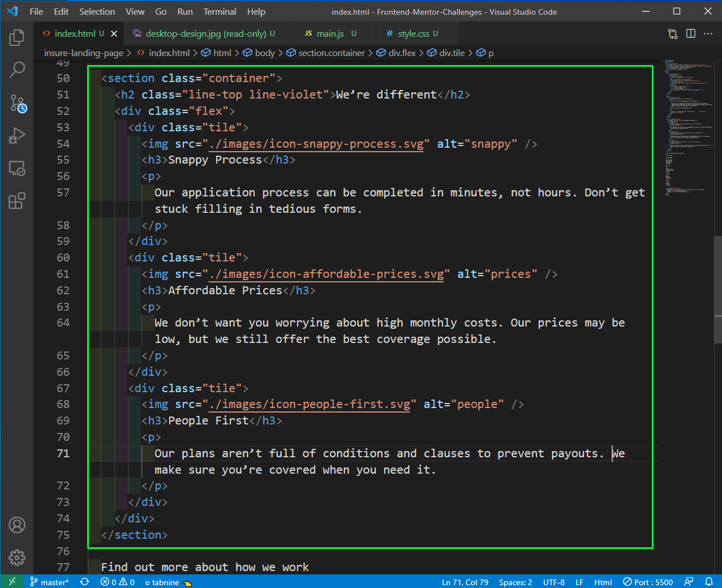Click body breadcrumb item
This screenshot has height=588, width=722.
[259, 53]
